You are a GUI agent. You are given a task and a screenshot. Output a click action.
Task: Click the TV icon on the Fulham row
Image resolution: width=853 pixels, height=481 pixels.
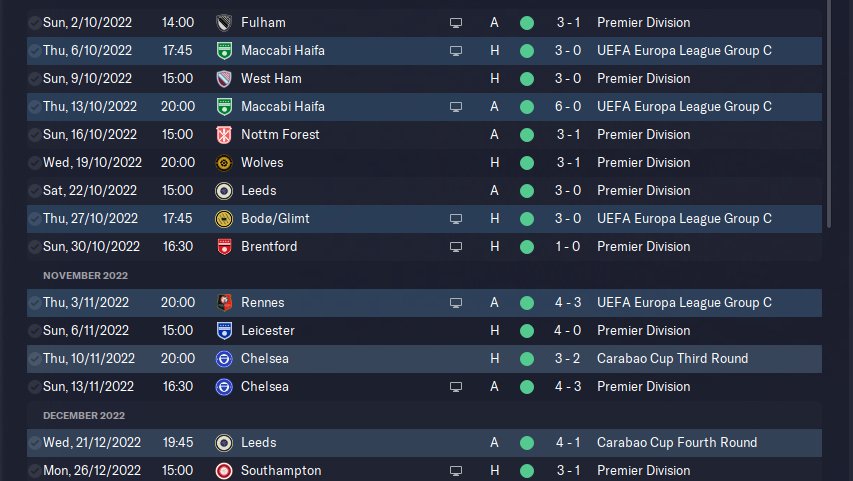click(x=456, y=22)
